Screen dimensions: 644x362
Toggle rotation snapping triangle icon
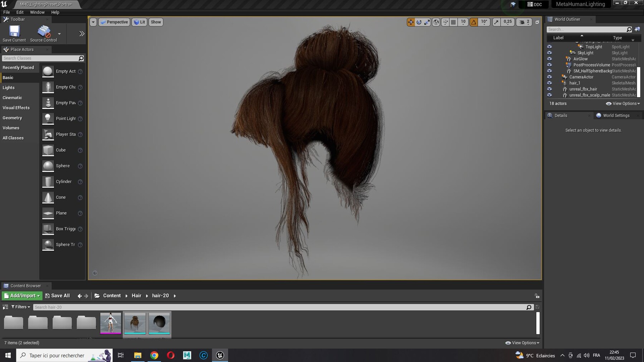point(474,22)
